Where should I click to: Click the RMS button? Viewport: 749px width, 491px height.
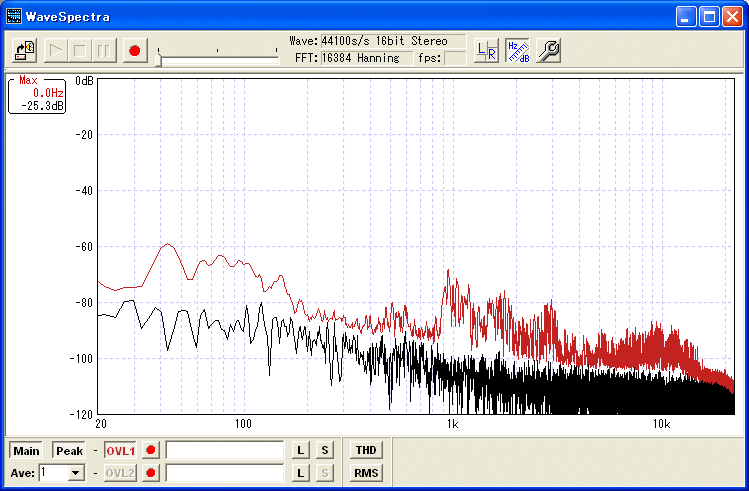[366, 473]
